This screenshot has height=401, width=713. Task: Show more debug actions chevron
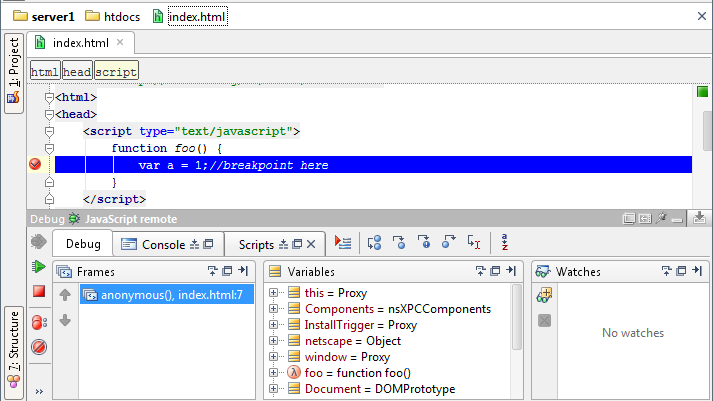(39, 391)
